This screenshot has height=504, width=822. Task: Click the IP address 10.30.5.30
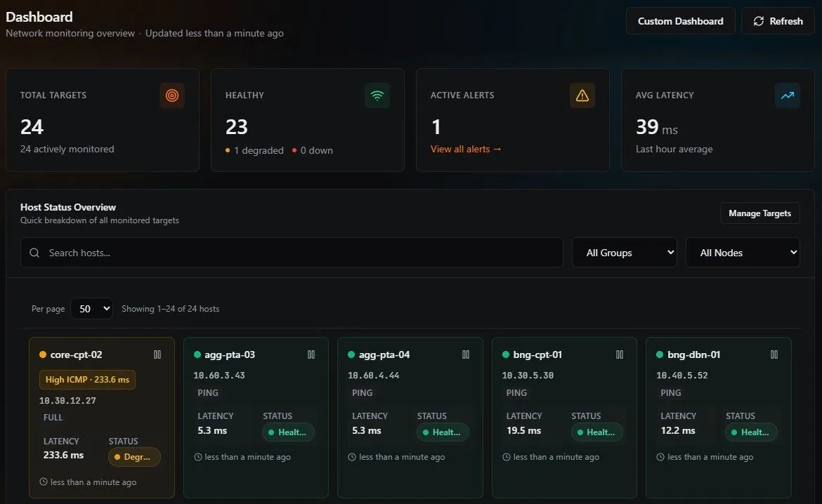pos(528,375)
